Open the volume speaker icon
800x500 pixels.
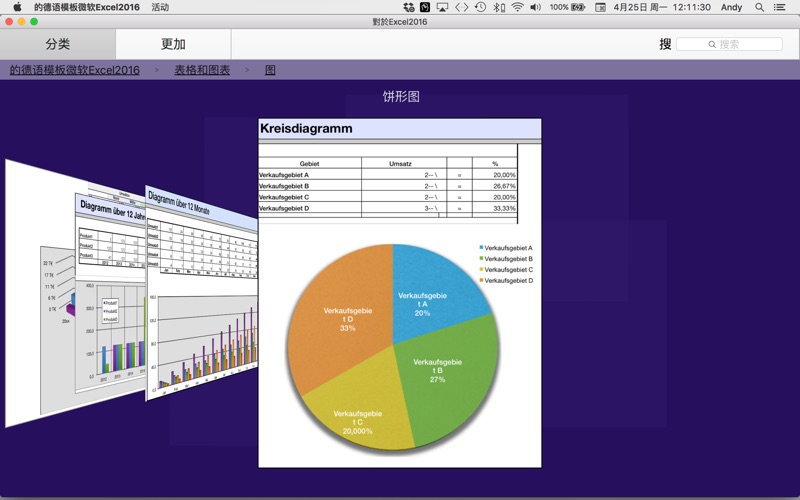(x=535, y=7)
